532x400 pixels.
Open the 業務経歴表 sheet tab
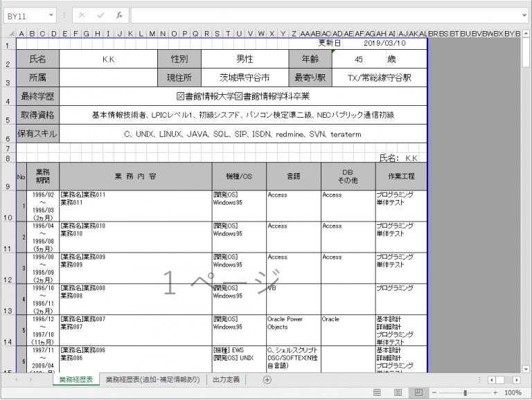(x=76, y=380)
